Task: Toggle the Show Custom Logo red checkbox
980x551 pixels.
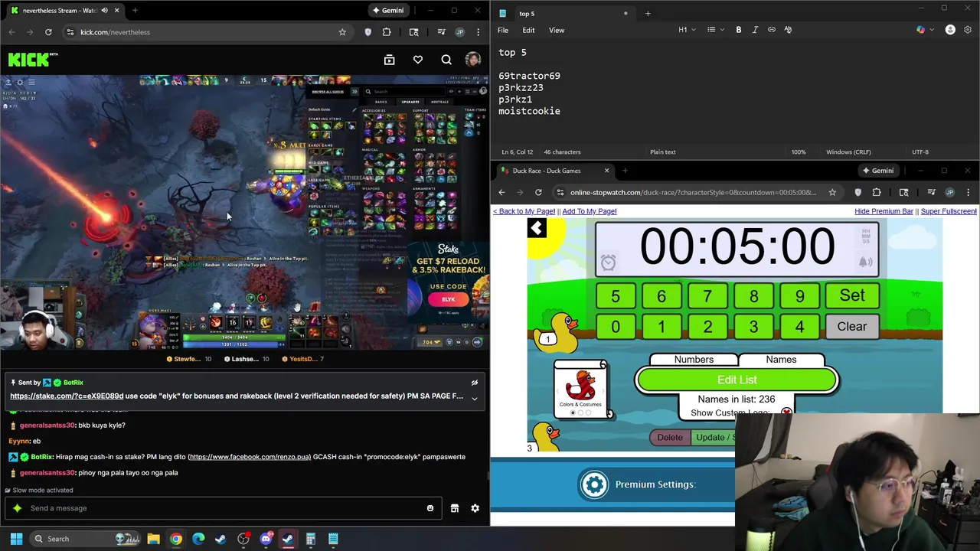Action: pos(786,412)
